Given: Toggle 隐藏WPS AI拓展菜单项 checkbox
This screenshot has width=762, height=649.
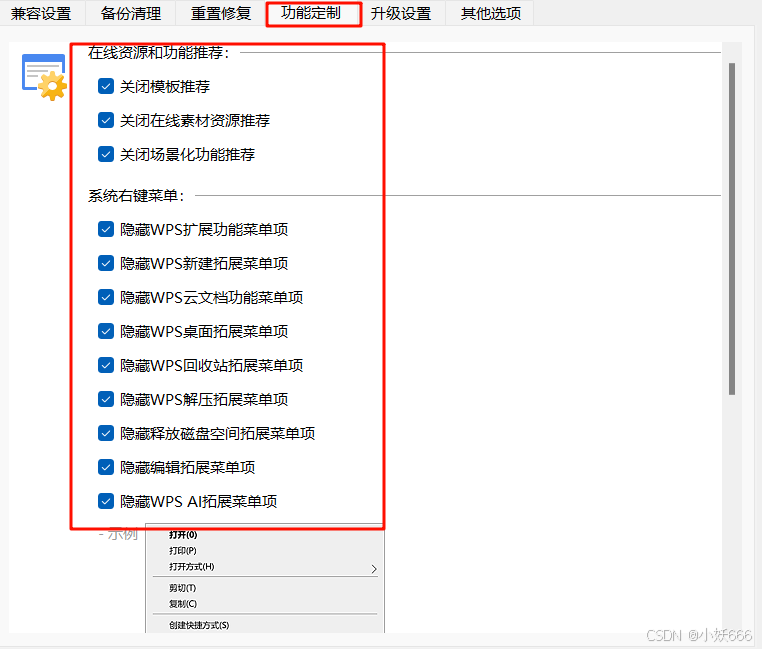Looking at the screenshot, I should [106, 501].
